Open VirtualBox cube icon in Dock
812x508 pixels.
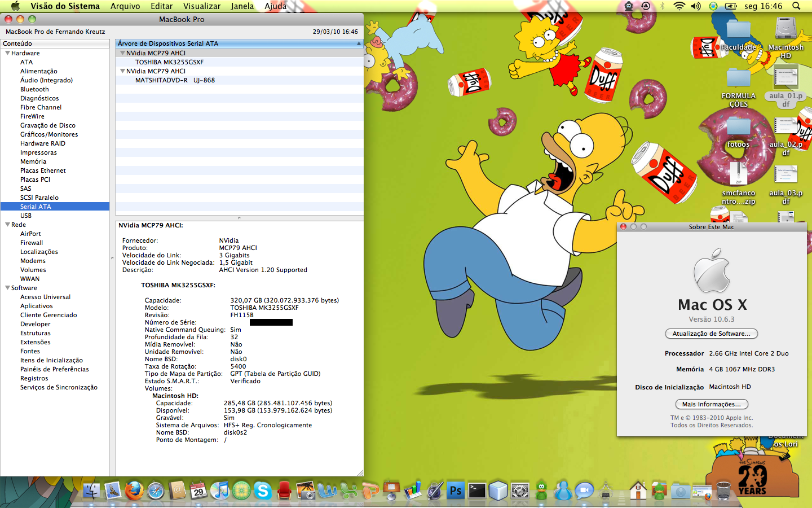(498, 491)
